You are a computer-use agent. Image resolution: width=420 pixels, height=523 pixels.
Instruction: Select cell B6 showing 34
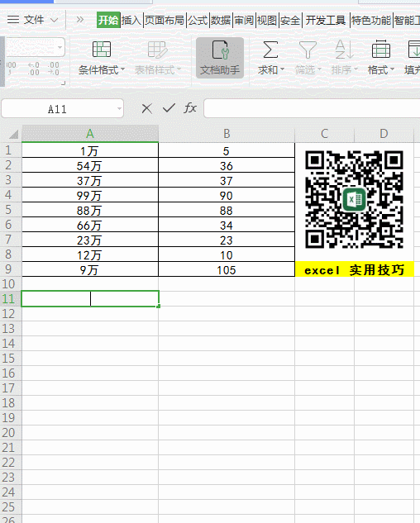pos(227,225)
